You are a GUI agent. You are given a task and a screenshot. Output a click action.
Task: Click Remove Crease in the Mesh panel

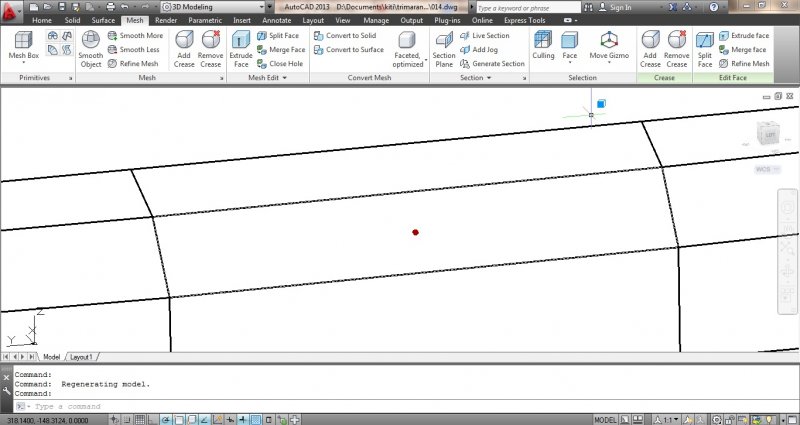[210, 48]
